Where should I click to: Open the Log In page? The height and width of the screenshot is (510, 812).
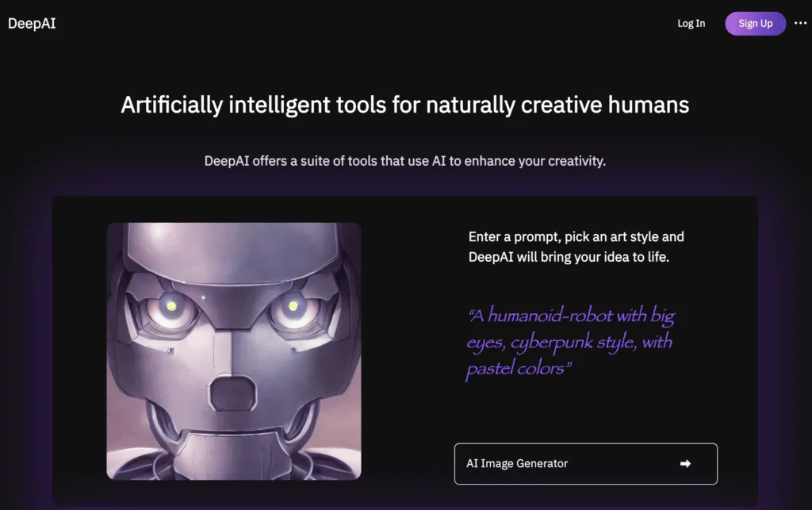coord(691,23)
